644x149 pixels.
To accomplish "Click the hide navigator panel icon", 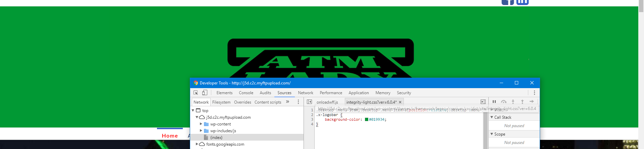I will coord(309,102).
